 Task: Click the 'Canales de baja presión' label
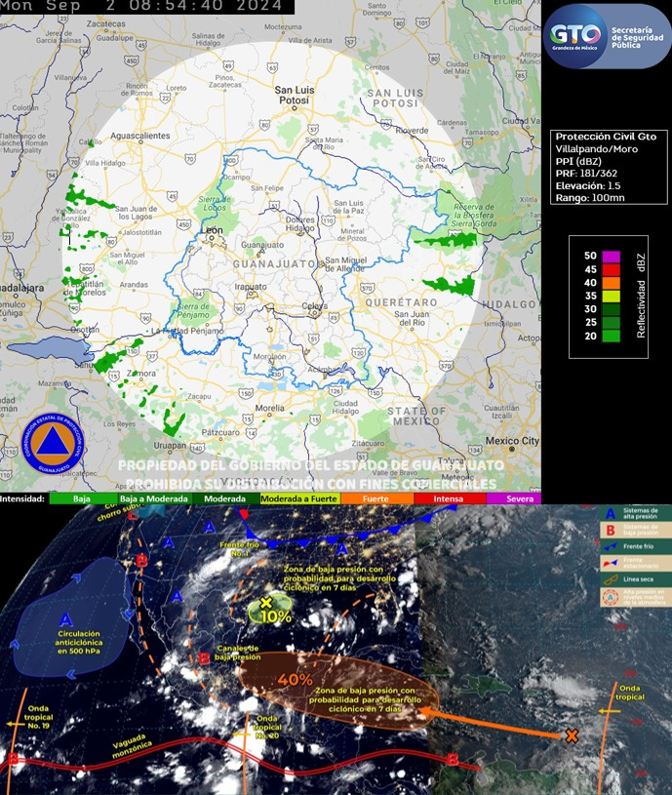(238, 653)
